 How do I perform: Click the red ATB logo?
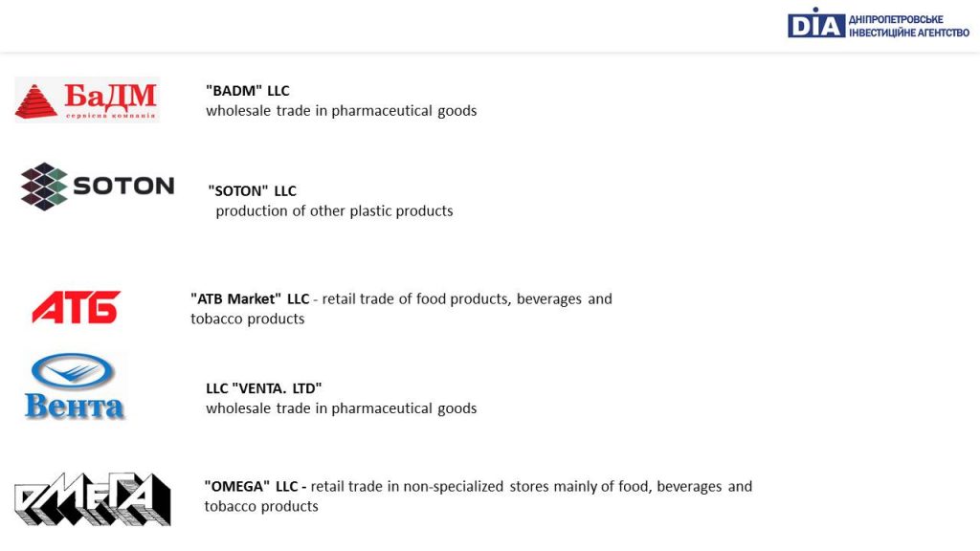pyautogui.click(x=77, y=307)
